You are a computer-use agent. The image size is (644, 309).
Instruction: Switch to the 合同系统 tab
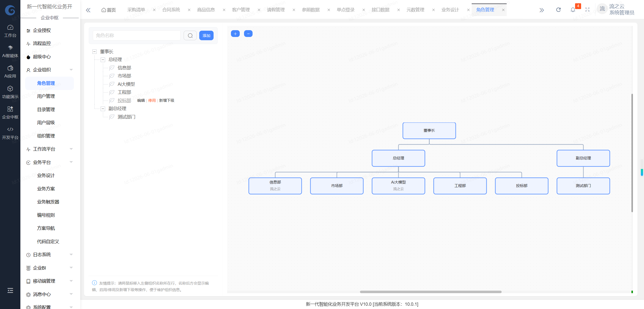pyautogui.click(x=171, y=10)
